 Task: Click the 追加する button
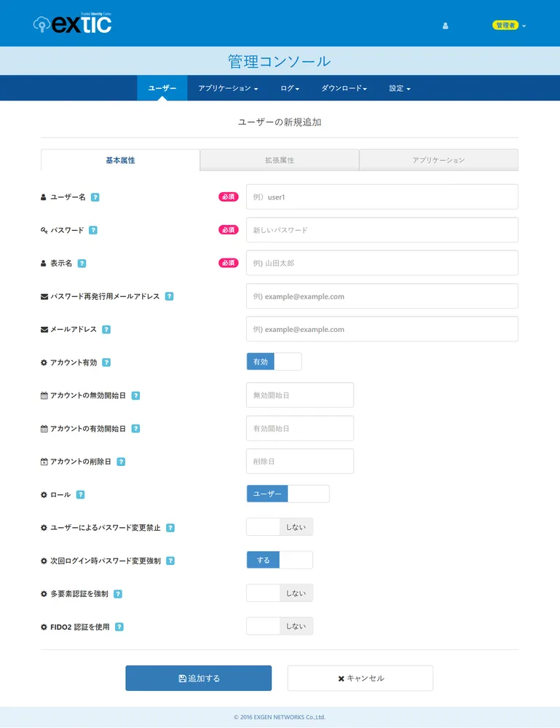click(198, 678)
